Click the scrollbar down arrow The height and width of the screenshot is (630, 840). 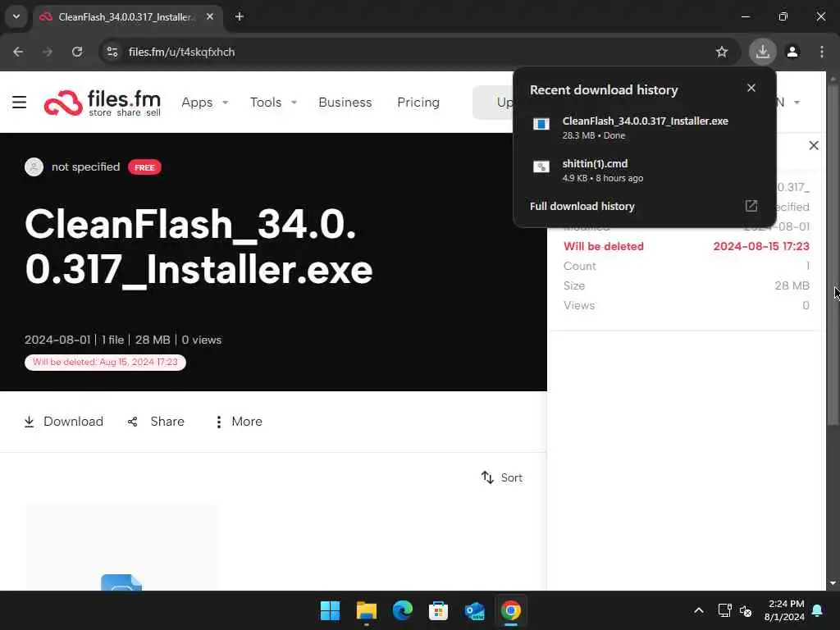[833, 583]
